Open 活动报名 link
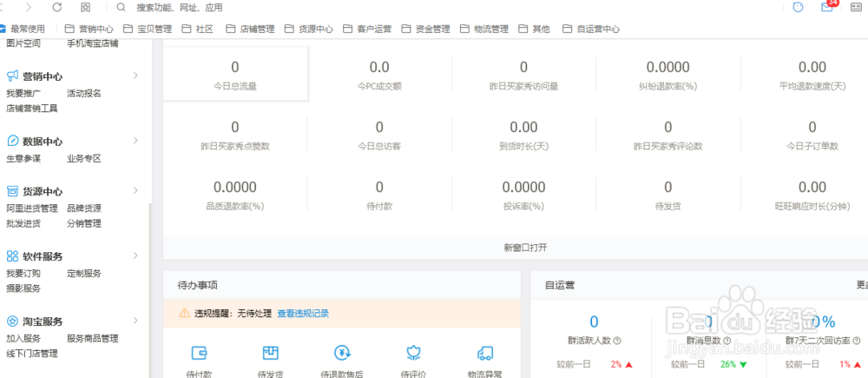868x378 pixels. [x=84, y=93]
